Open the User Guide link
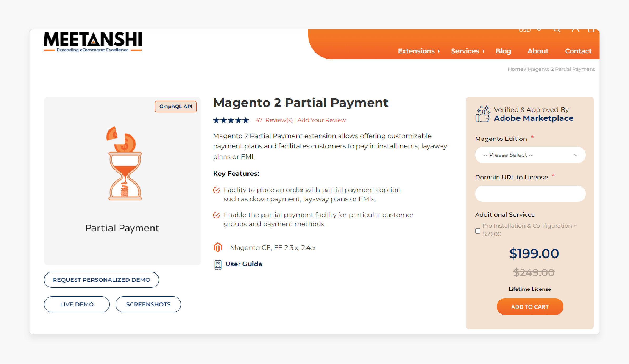629x364 pixels. tap(244, 264)
